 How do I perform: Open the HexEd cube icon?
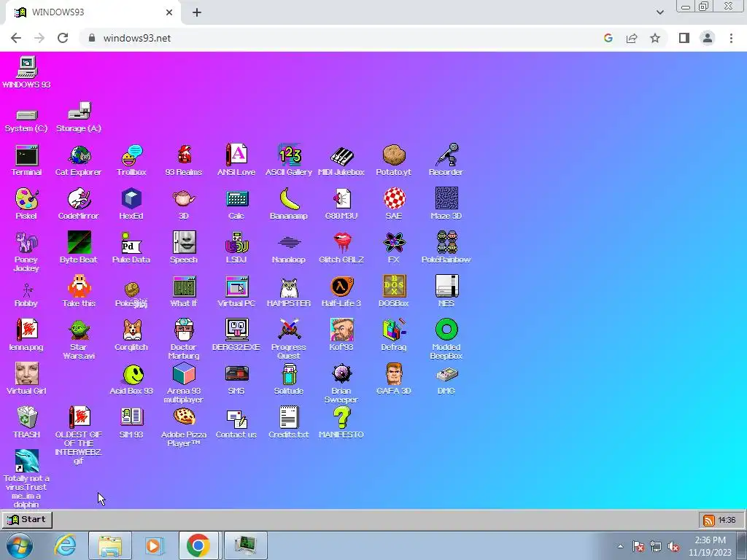[131, 199]
